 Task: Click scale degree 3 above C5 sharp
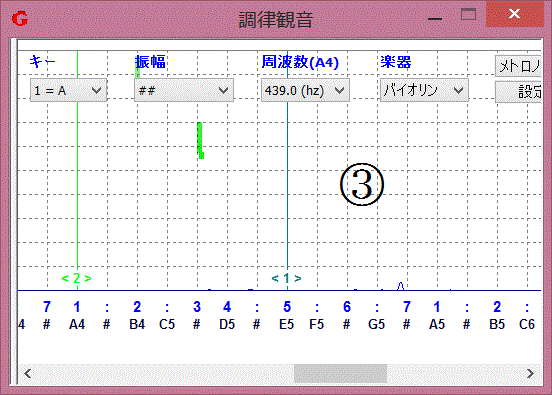click(x=197, y=307)
